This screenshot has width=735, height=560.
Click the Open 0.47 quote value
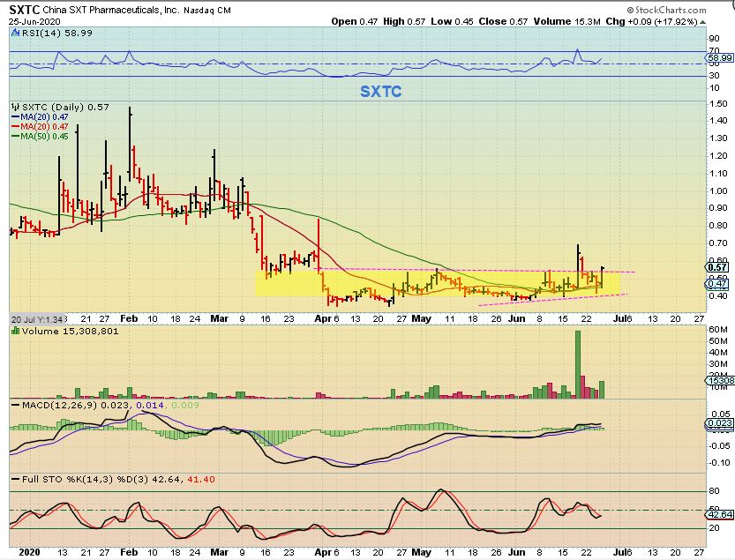pos(355,21)
